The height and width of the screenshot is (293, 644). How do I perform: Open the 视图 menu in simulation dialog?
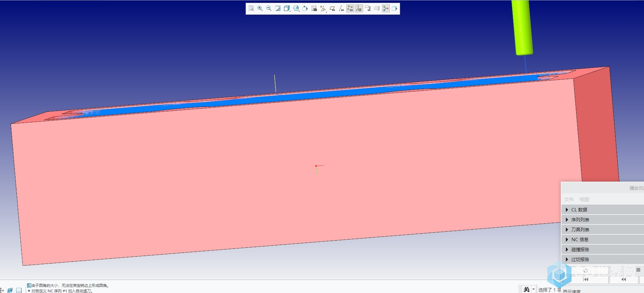tap(584, 199)
